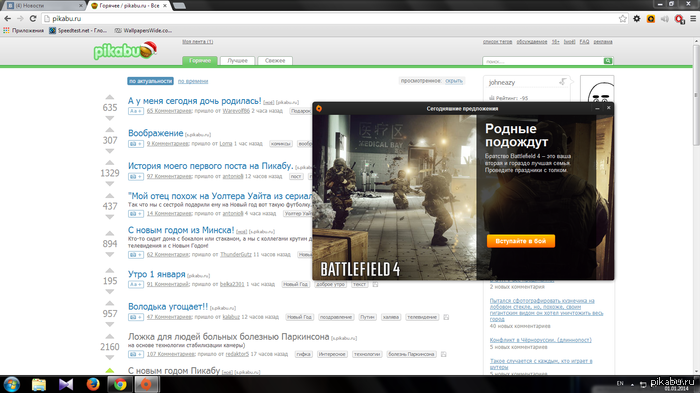Image resolution: width=700 pixels, height=393 pixels.
Task: Open Origin from the Windows taskbar
Action: 146,384
